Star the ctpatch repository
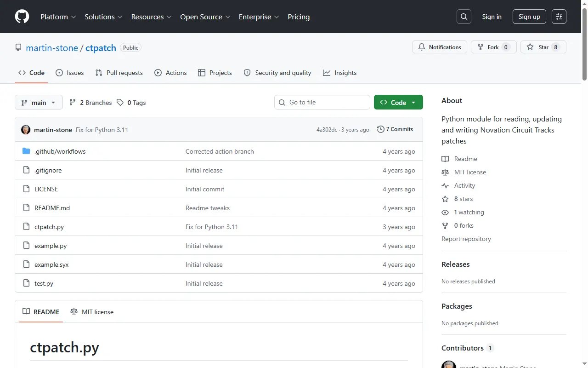The width and height of the screenshot is (588, 368). pos(543,47)
